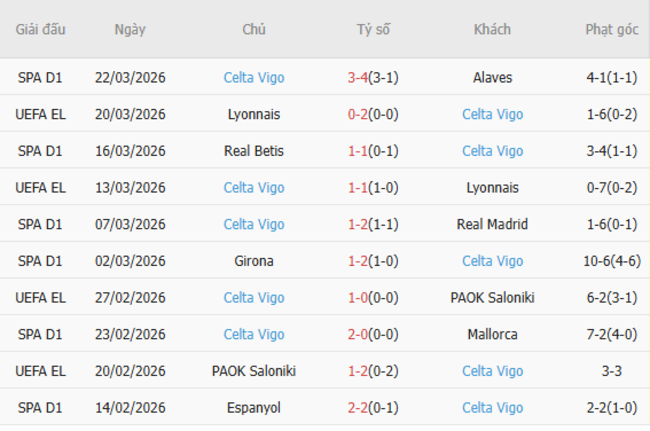Click the Alaves away team name
Image resolution: width=650 pixels, height=431 pixels.
pyautogui.click(x=492, y=77)
